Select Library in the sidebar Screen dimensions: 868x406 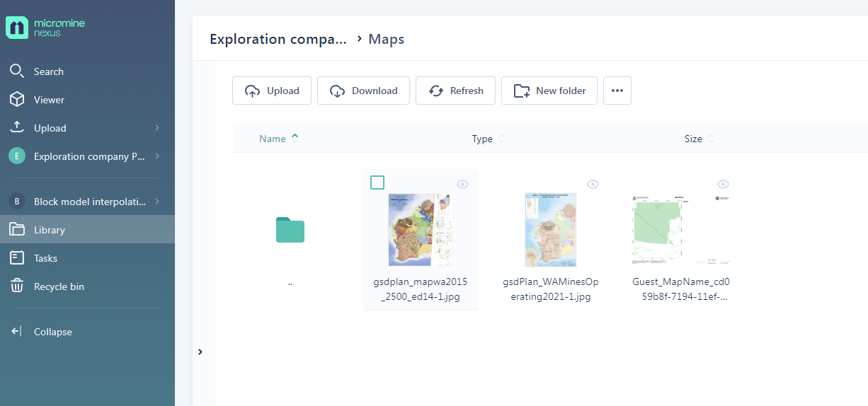[50, 230]
